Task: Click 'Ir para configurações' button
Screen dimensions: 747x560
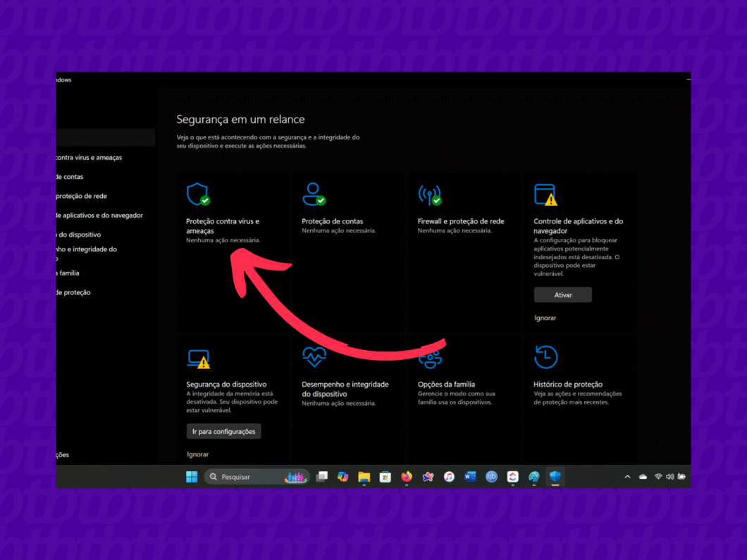Action: 223,431
